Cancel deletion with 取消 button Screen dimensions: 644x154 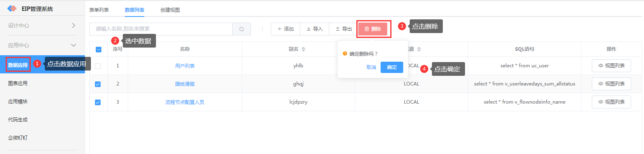click(371, 67)
